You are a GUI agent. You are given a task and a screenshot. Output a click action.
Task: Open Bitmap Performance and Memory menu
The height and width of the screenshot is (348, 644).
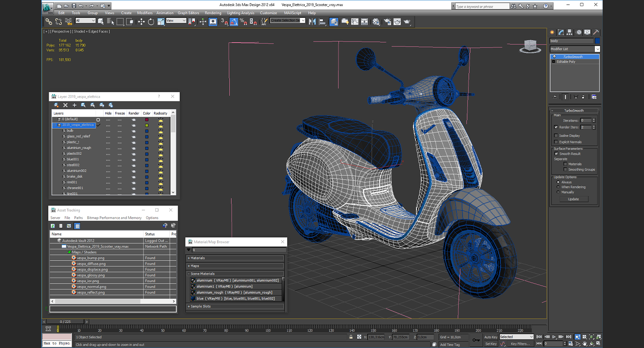[114, 218]
